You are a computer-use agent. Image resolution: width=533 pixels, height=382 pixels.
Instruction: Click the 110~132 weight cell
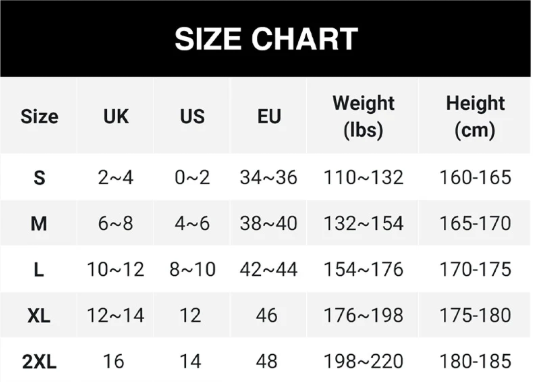pyautogui.click(x=363, y=177)
